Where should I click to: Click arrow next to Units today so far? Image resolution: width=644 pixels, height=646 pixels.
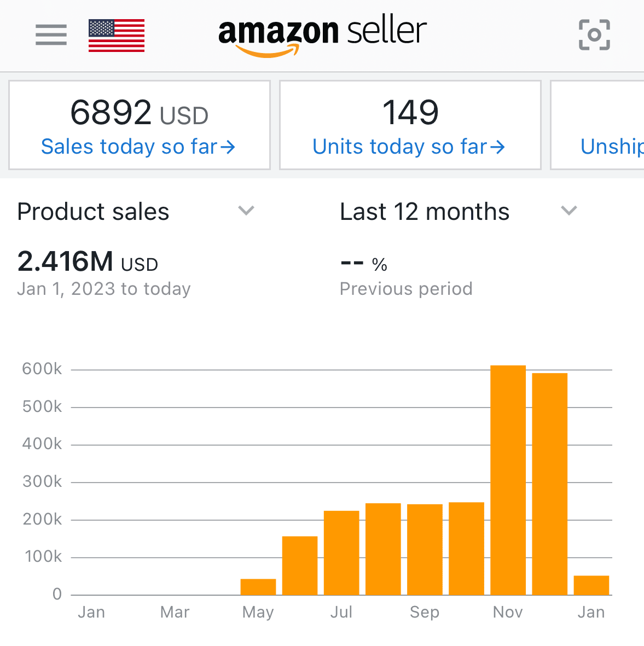tap(497, 147)
